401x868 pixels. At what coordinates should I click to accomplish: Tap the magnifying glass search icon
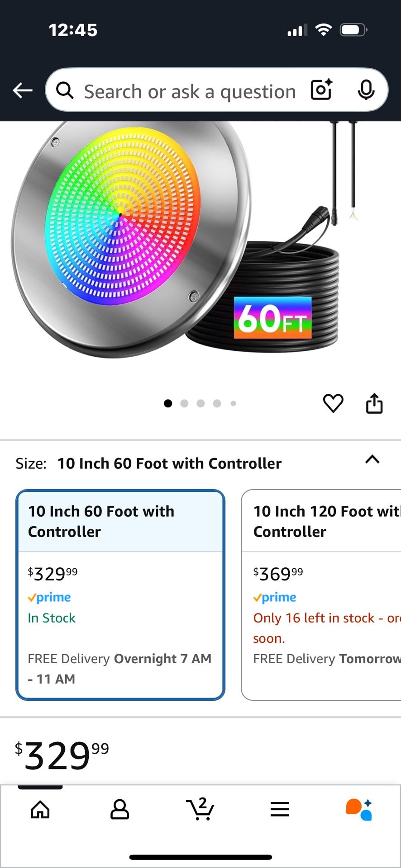coord(65,90)
